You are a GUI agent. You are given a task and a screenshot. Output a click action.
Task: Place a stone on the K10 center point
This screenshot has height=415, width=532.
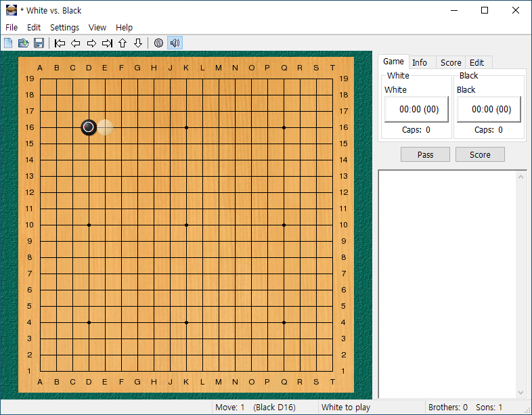click(186, 225)
